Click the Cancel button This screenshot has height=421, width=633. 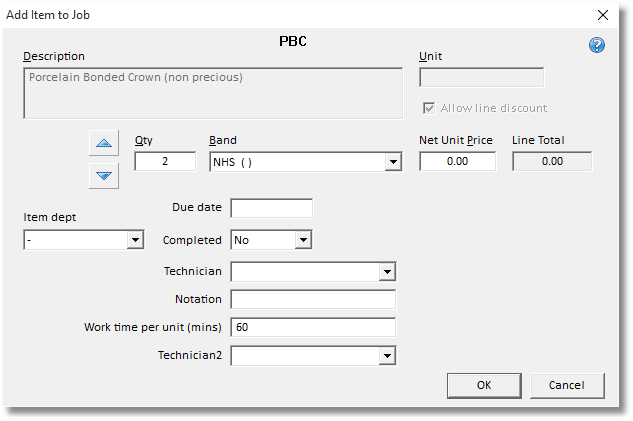565,385
